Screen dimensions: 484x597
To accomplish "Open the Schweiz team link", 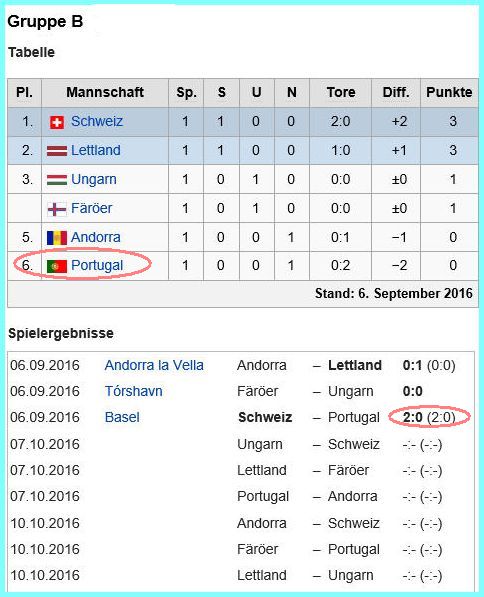I will coord(97,121).
